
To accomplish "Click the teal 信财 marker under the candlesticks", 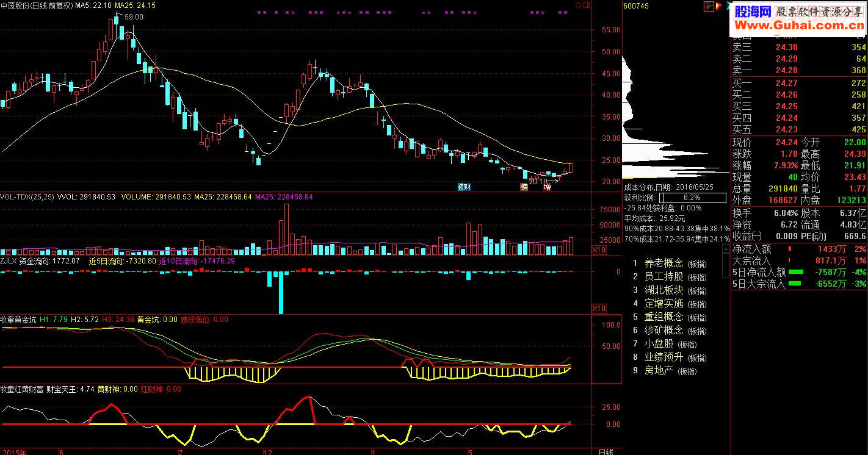I will (x=465, y=187).
